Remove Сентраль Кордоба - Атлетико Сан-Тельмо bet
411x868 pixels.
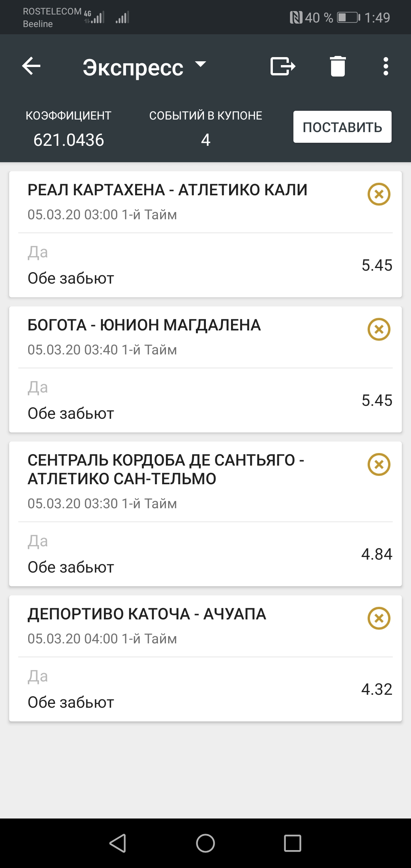[x=379, y=464]
